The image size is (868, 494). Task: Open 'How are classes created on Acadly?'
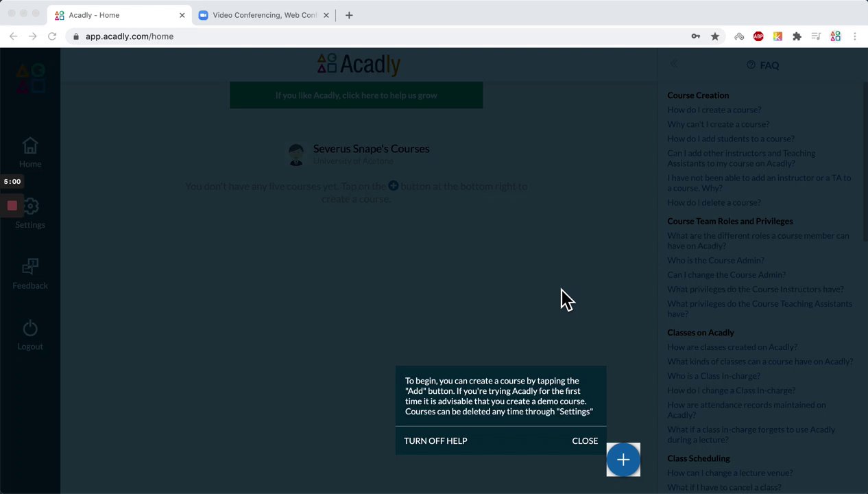pyautogui.click(x=732, y=347)
